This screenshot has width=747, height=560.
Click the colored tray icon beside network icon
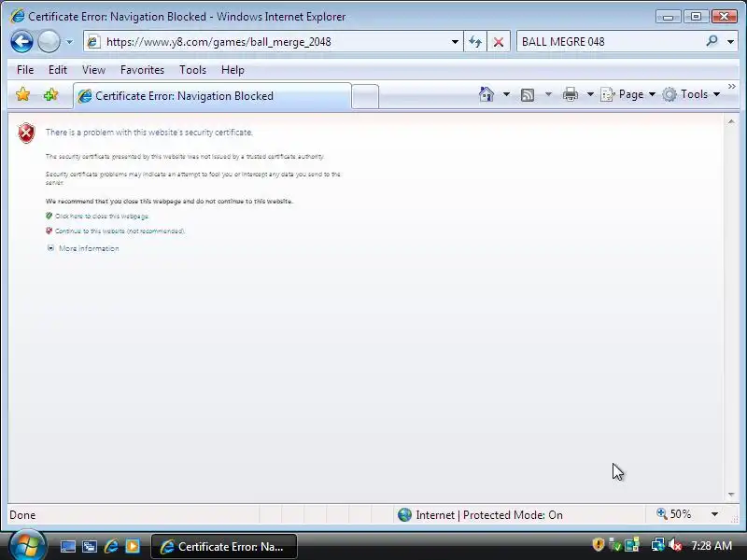632,544
